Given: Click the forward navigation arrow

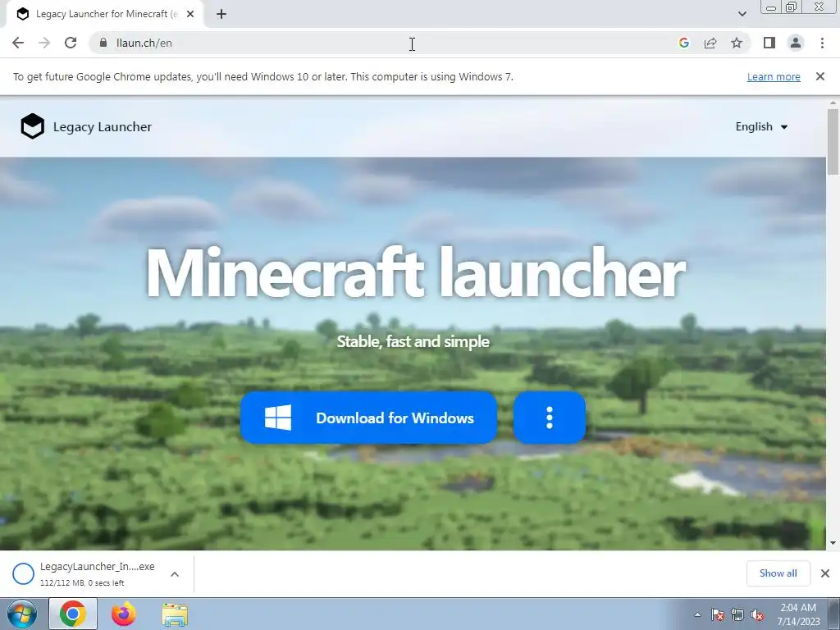Looking at the screenshot, I should tap(44, 43).
